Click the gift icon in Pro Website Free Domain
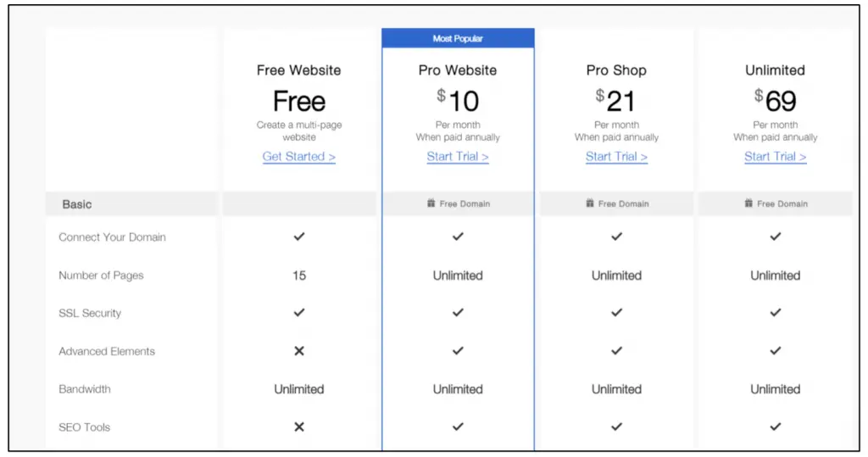This screenshot has width=868, height=457. pyautogui.click(x=431, y=203)
